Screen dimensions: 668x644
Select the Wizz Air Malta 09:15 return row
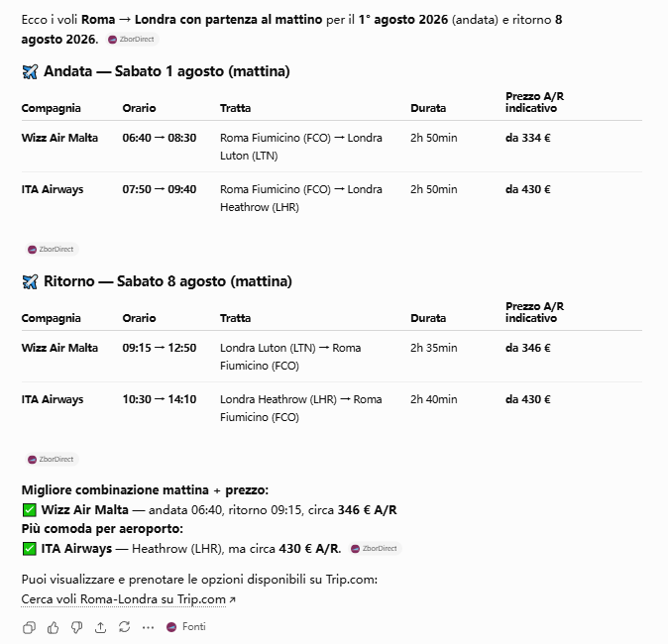(331, 357)
